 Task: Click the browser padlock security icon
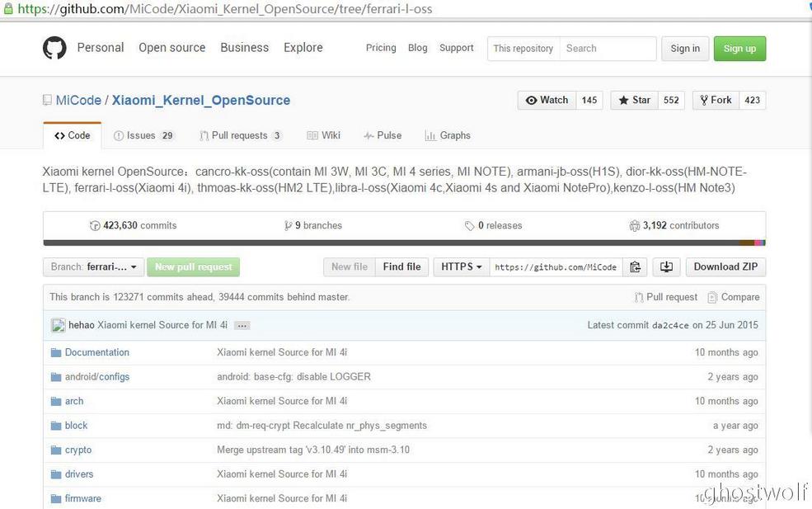point(8,8)
